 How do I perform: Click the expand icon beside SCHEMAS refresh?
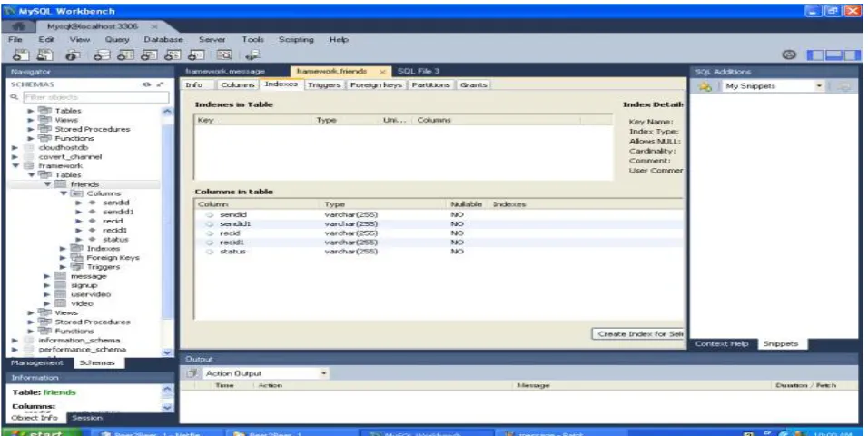click(161, 84)
